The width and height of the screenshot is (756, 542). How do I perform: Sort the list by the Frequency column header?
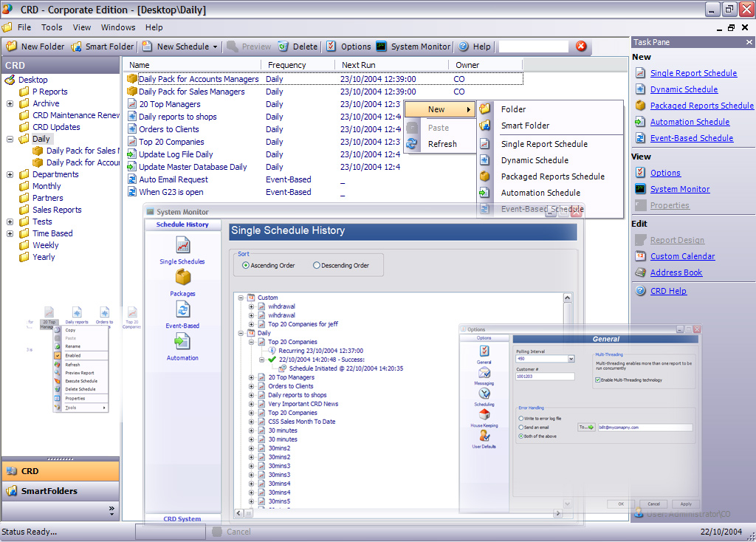pyautogui.click(x=298, y=65)
